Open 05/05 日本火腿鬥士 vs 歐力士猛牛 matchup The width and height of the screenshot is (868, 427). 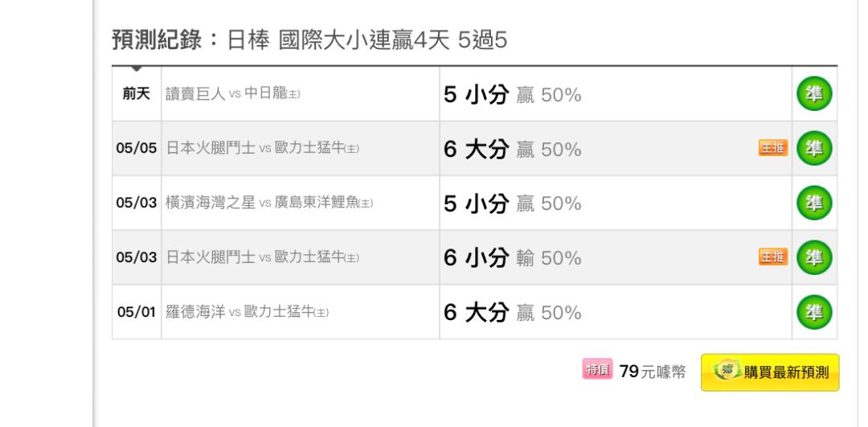pos(262,149)
